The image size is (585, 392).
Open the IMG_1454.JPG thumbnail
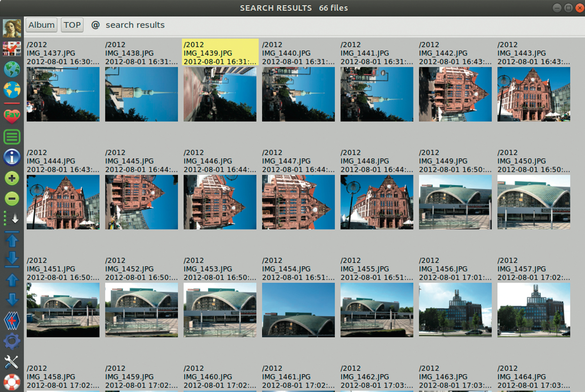click(x=298, y=310)
